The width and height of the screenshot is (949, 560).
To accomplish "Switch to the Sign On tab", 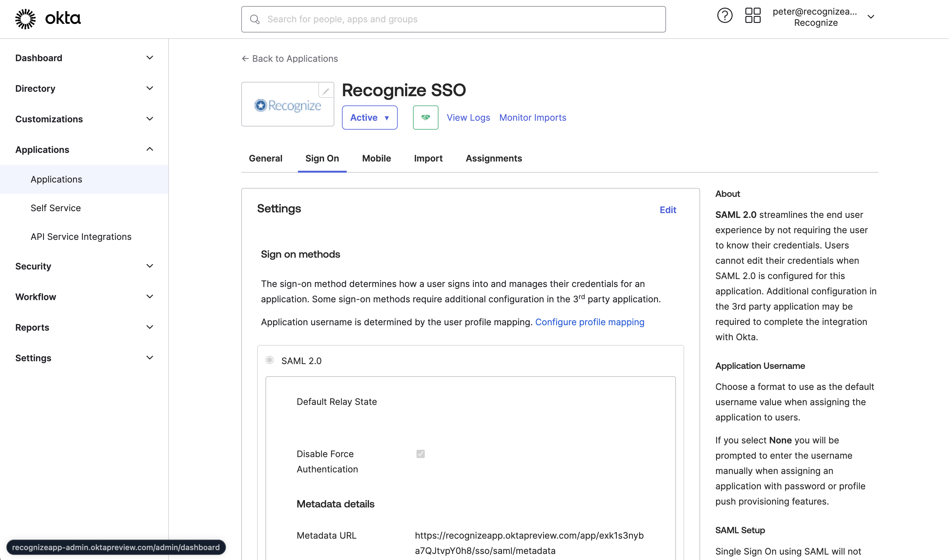I will (x=322, y=158).
